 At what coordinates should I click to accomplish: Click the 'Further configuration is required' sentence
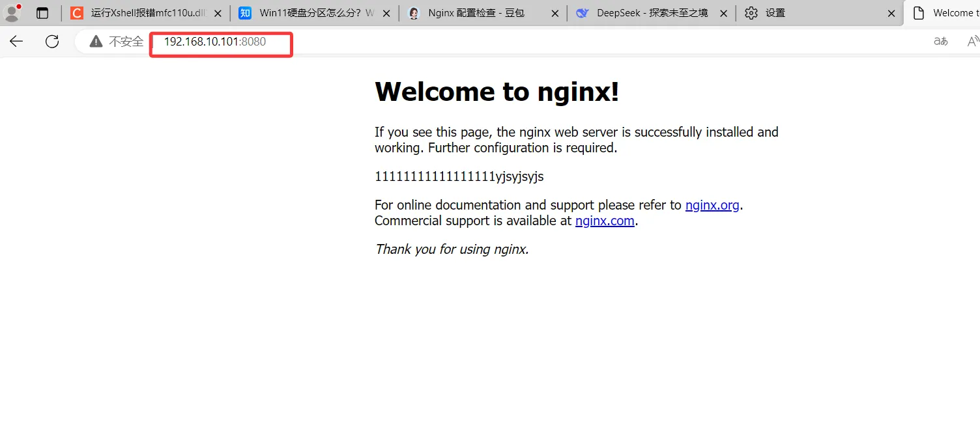522,148
